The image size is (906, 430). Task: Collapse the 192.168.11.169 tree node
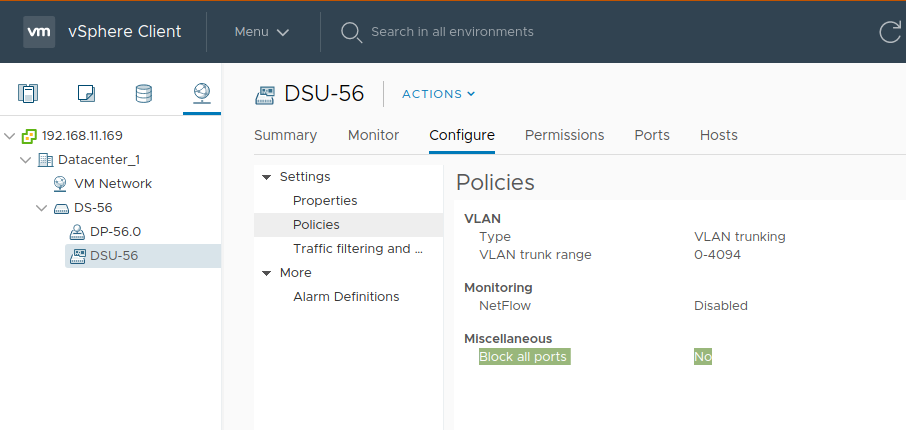[9, 136]
